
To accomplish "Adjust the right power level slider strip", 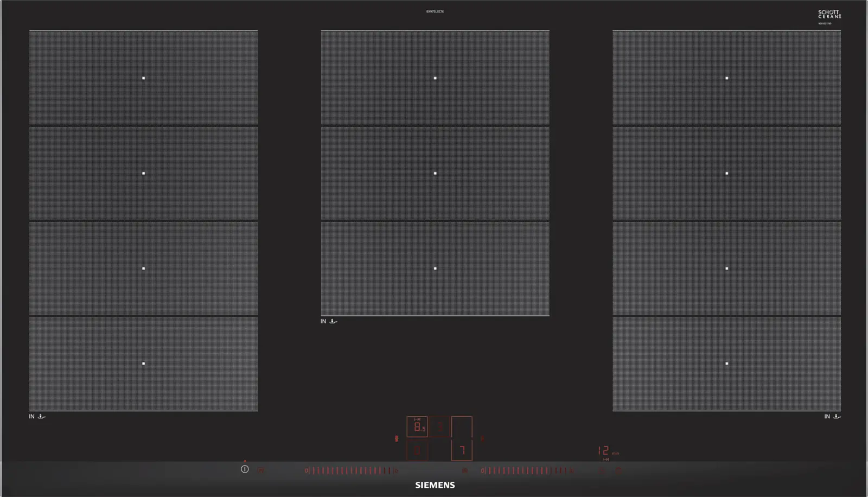I will coord(527,471).
